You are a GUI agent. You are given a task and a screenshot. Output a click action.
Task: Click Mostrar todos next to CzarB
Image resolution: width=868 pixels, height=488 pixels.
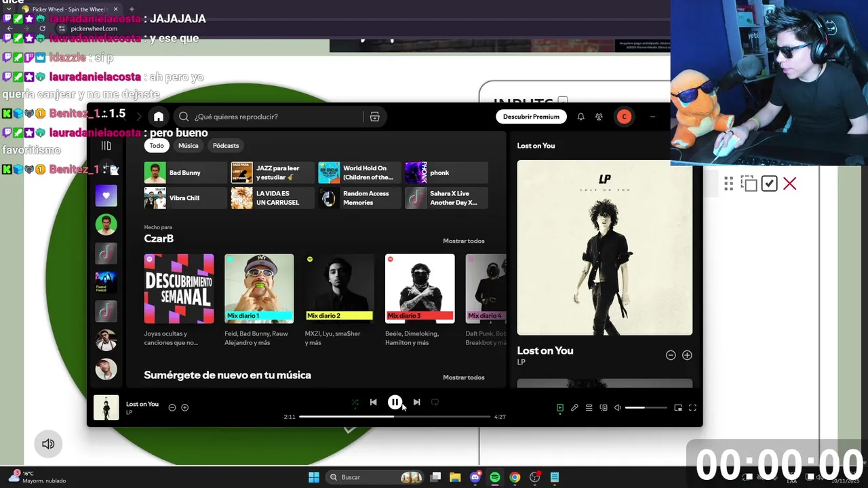pyautogui.click(x=464, y=241)
